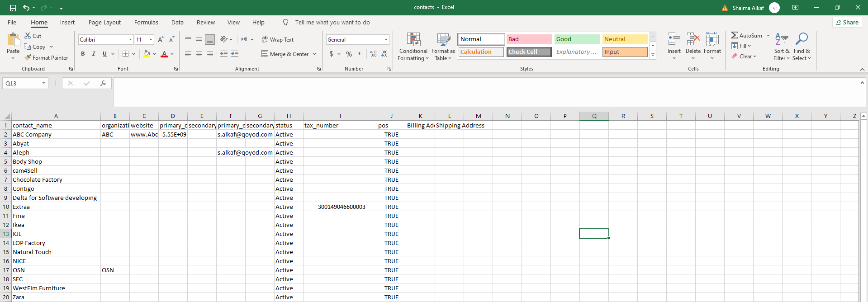Viewport: 868px width, 302px height.
Task: Open the font name dropdown showing Calibri
Action: point(130,40)
